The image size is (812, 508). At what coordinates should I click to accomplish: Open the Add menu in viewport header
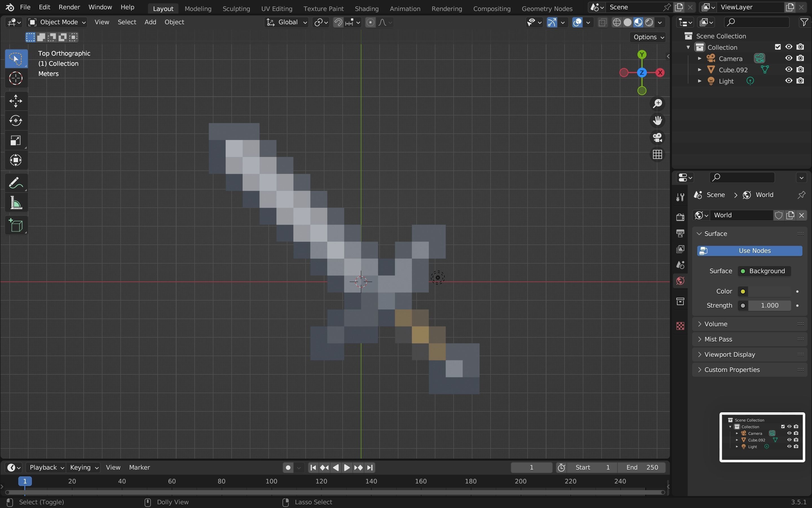click(150, 22)
